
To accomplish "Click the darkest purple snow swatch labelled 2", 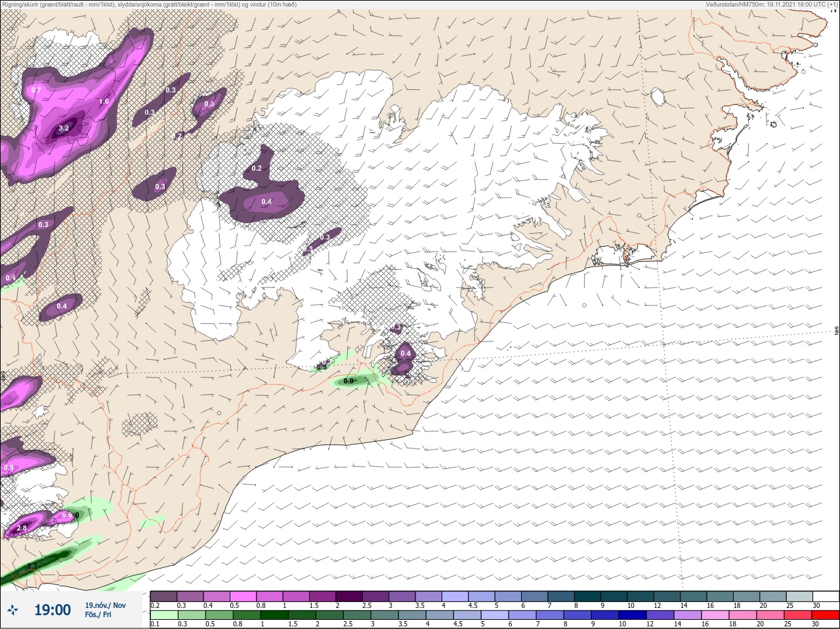I will (349, 596).
